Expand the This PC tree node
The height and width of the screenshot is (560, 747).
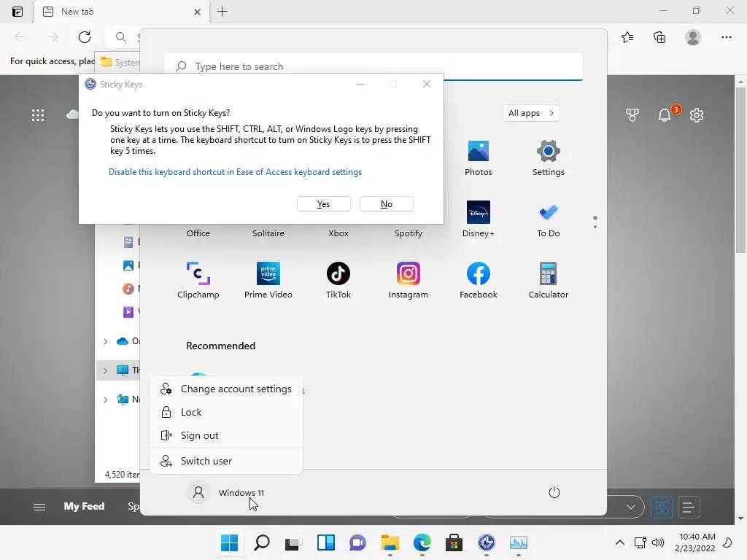pos(105,370)
